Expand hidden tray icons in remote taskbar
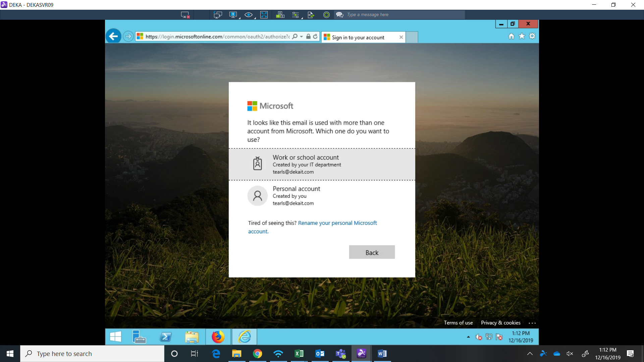The width and height of the screenshot is (644, 362). [468, 337]
